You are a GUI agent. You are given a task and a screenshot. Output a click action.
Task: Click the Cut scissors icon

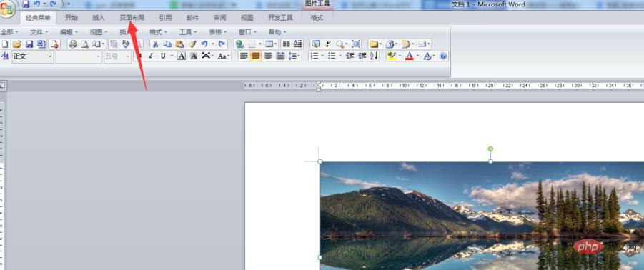pos(155,44)
